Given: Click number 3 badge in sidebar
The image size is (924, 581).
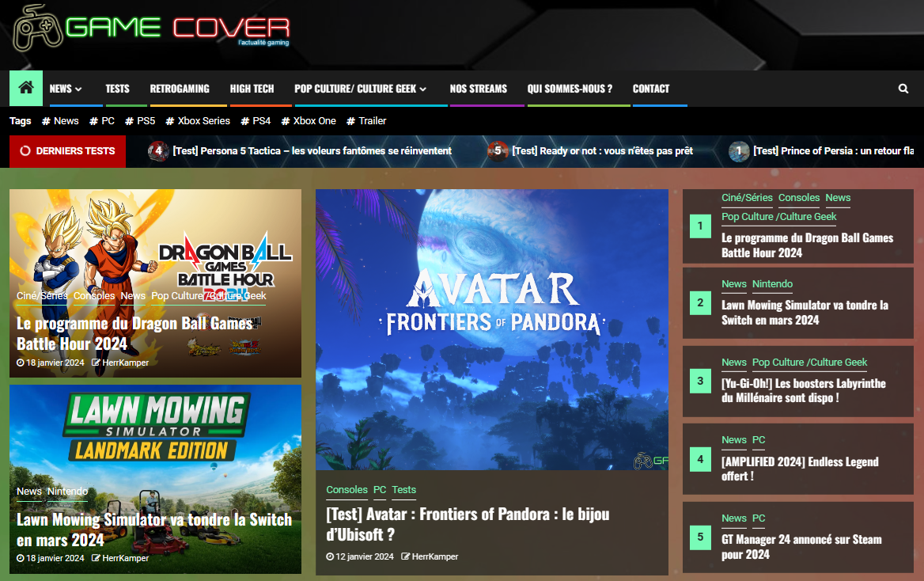Looking at the screenshot, I should click(700, 381).
